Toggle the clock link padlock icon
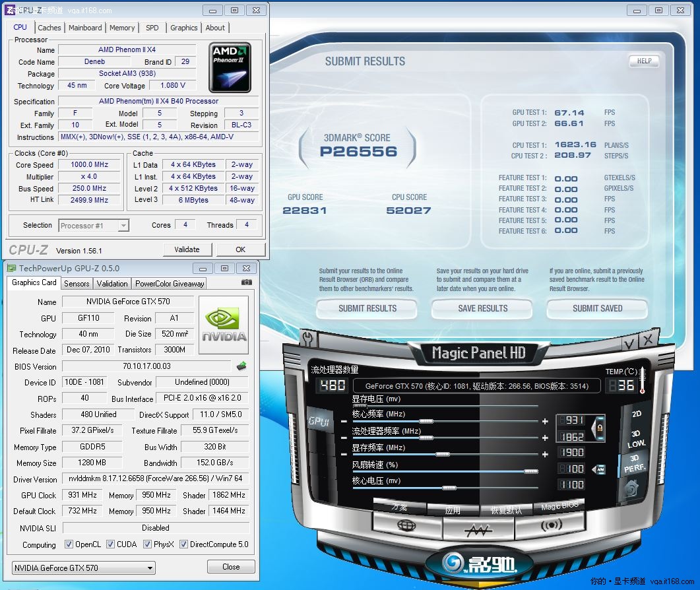The image size is (700, 590). (600, 428)
